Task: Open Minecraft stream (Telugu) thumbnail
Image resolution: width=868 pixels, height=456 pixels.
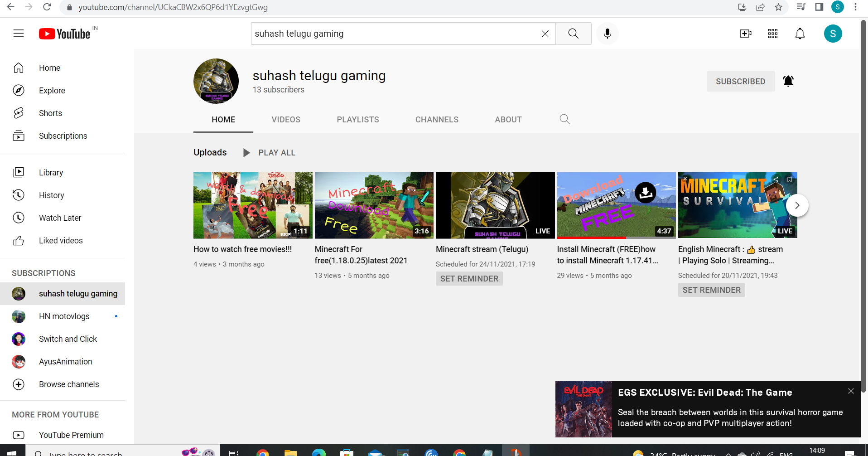Action: (495, 205)
